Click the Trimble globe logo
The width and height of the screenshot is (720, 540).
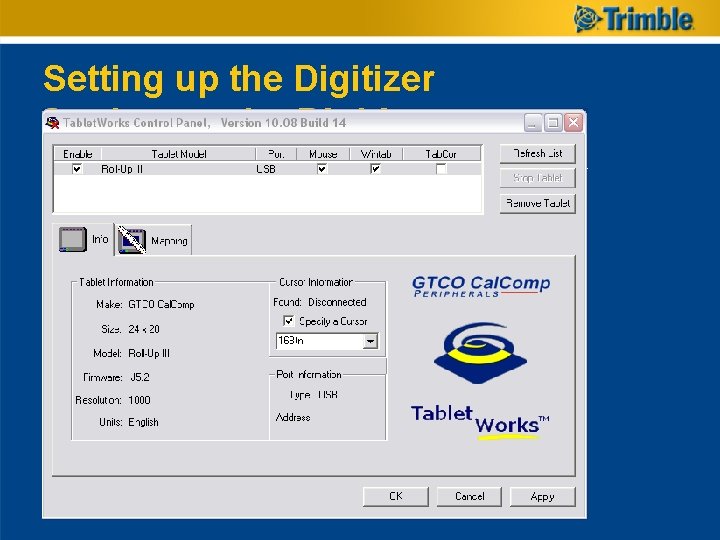(587, 19)
